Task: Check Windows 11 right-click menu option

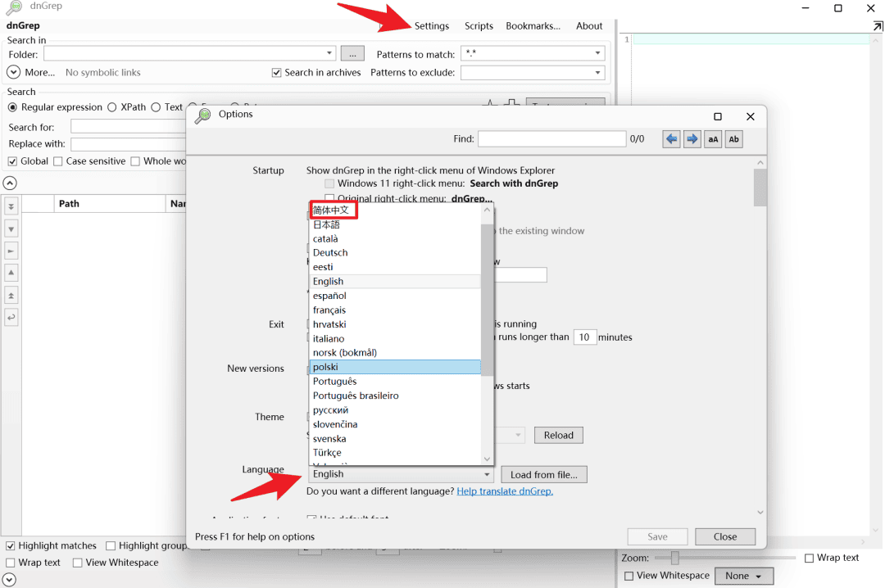Action: (329, 183)
